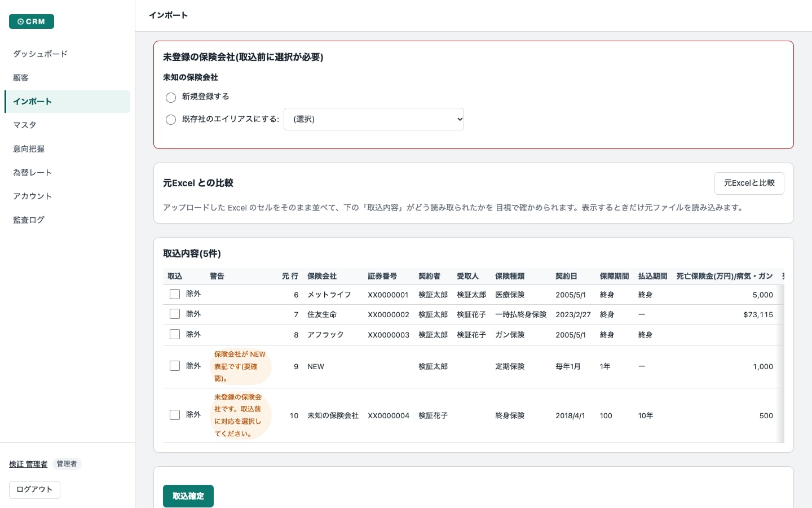Open the 監査ログ page
The height and width of the screenshot is (508, 812).
[67, 220]
